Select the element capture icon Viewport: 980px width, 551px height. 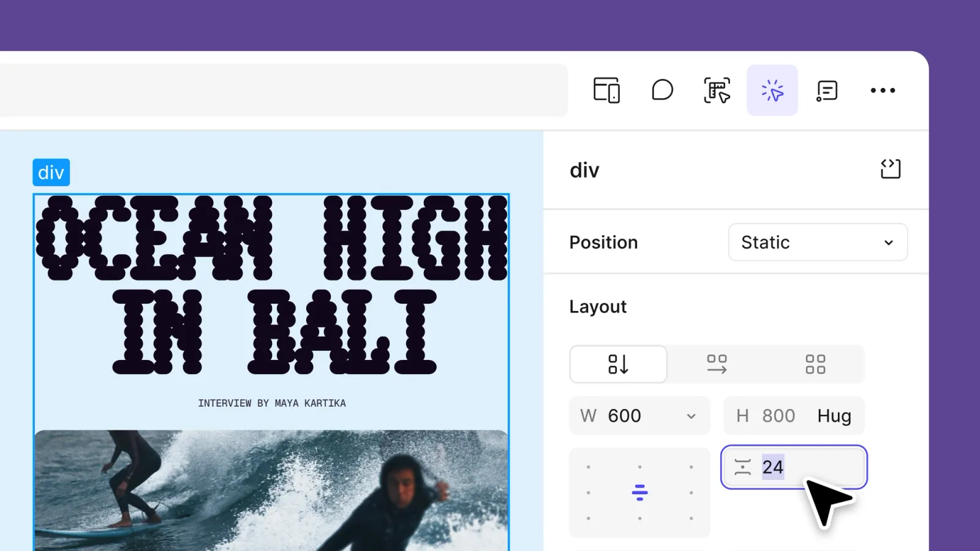click(717, 90)
